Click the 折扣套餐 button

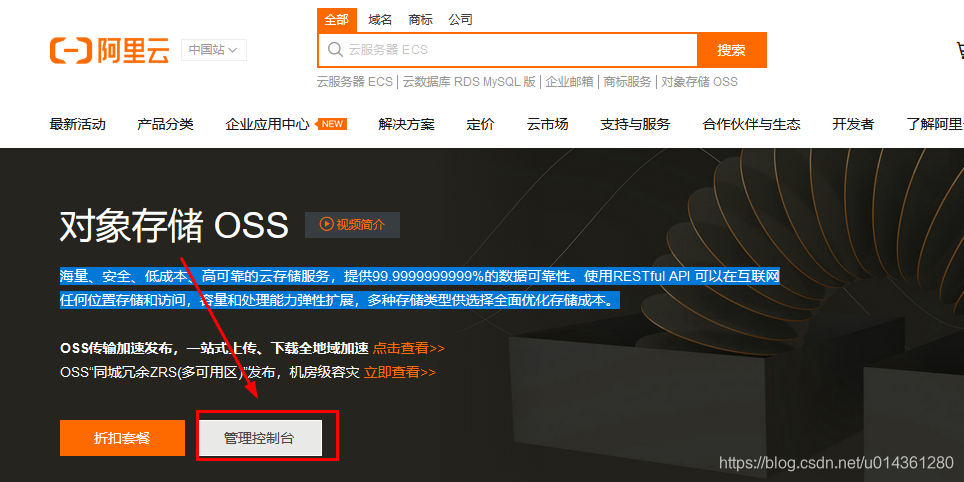(x=122, y=438)
